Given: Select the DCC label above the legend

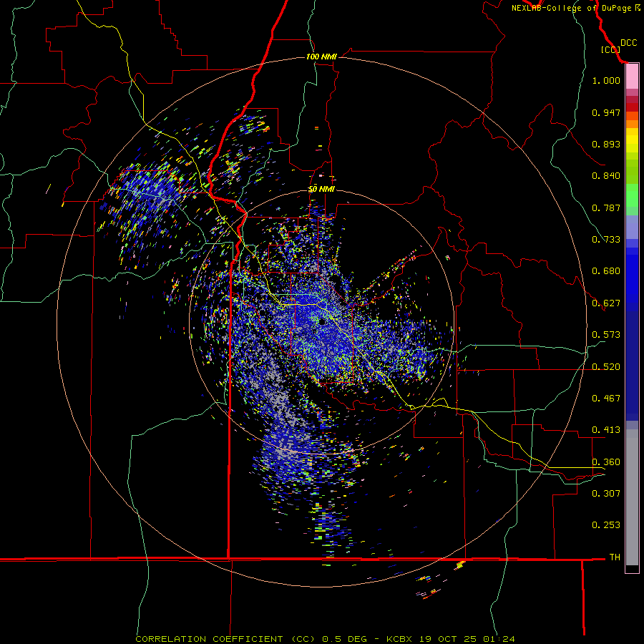Looking at the screenshot, I should [628, 43].
